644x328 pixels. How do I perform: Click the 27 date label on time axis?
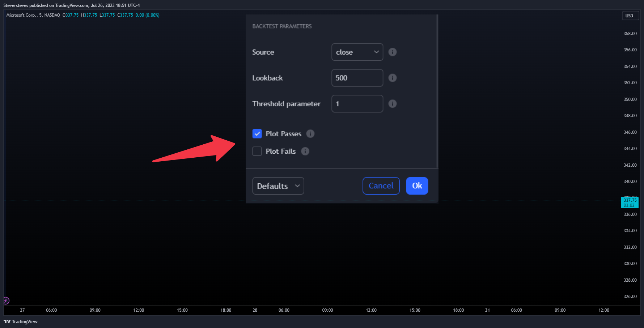click(x=22, y=310)
